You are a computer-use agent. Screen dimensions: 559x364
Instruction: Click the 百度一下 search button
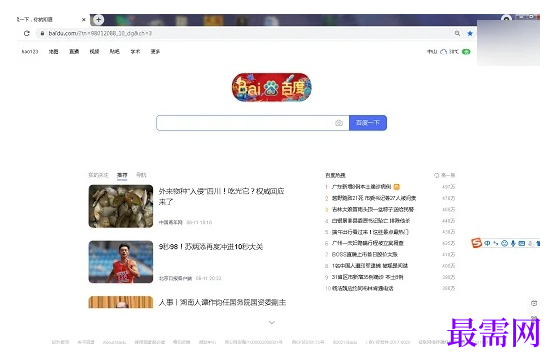pos(368,123)
